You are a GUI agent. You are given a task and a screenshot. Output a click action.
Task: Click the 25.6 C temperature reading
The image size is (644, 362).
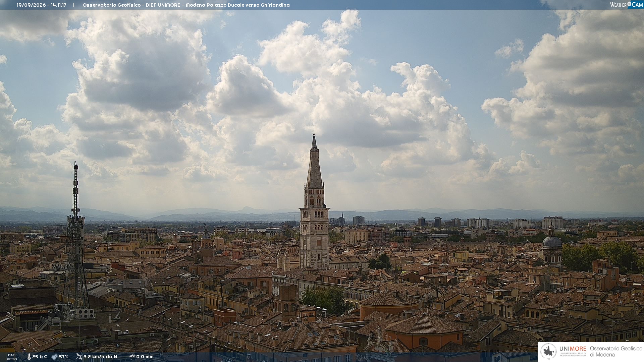coord(40,357)
